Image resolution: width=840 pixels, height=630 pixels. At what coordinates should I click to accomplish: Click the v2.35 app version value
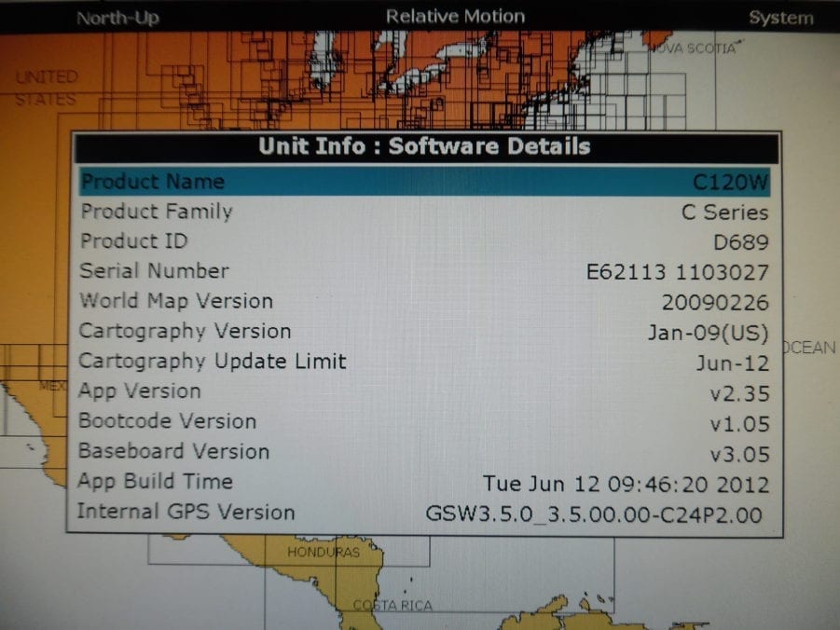pos(740,393)
